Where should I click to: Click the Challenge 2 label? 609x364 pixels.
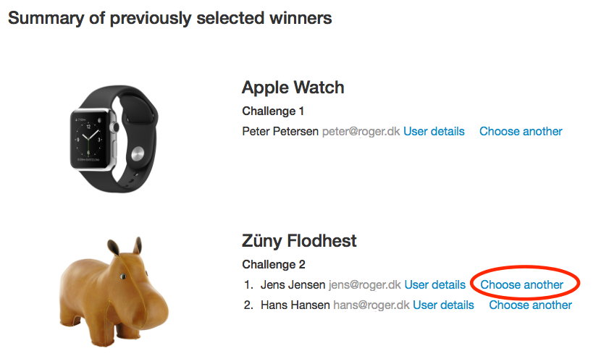273,265
